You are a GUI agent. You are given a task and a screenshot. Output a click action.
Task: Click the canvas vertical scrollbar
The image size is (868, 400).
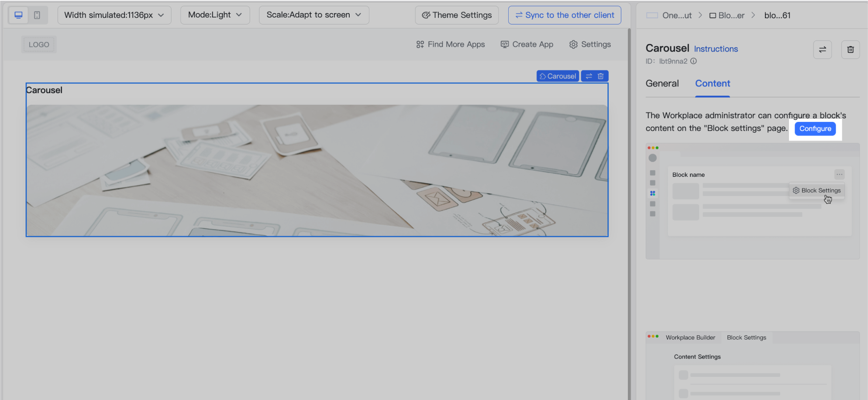click(x=629, y=214)
